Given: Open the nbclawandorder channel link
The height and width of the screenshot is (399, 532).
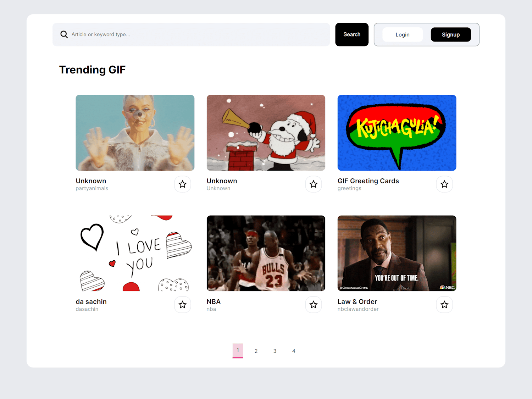Looking at the screenshot, I should (358, 309).
